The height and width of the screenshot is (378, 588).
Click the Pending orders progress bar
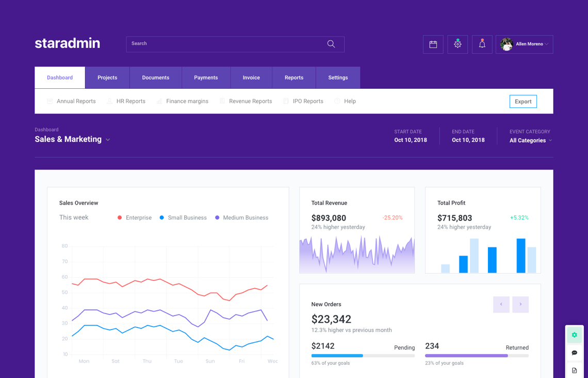click(x=363, y=356)
